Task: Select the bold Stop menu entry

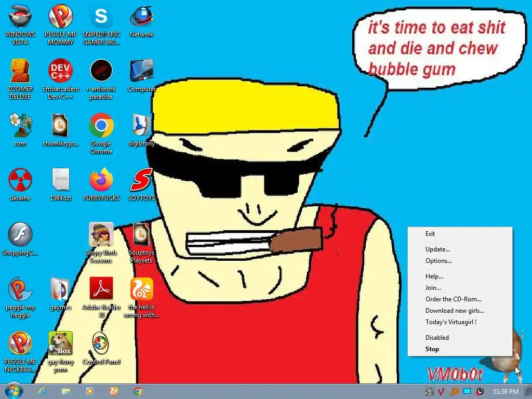Action: 460,350
